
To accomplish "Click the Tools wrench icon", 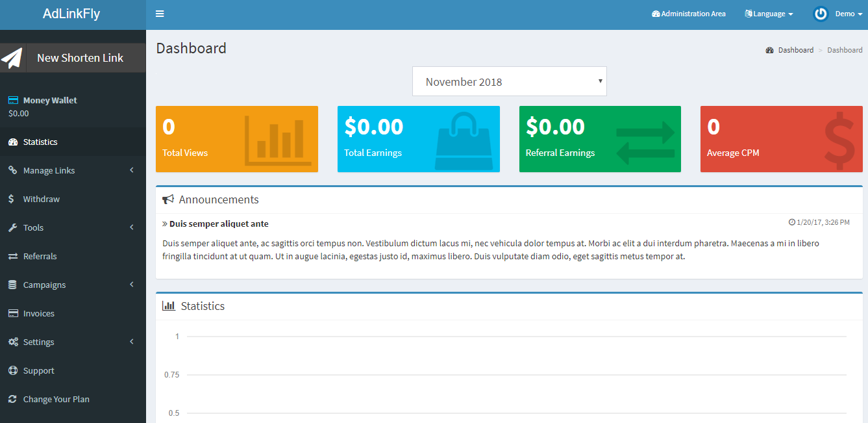I will pyautogui.click(x=12, y=227).
